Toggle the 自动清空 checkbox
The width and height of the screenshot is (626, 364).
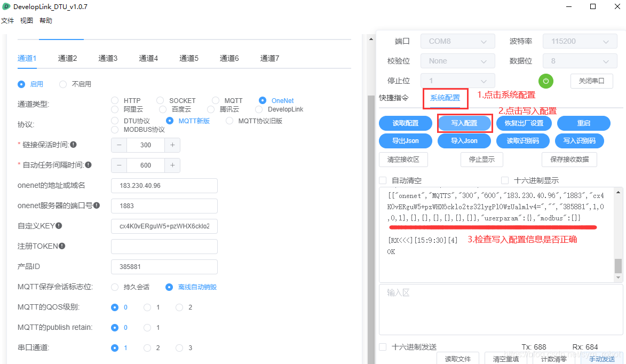(383, 180)
